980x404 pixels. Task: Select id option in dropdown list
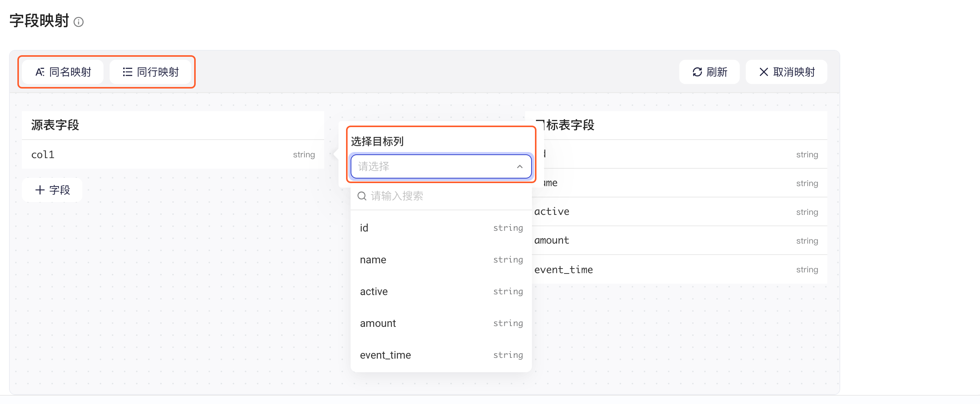tap(441, 228)
